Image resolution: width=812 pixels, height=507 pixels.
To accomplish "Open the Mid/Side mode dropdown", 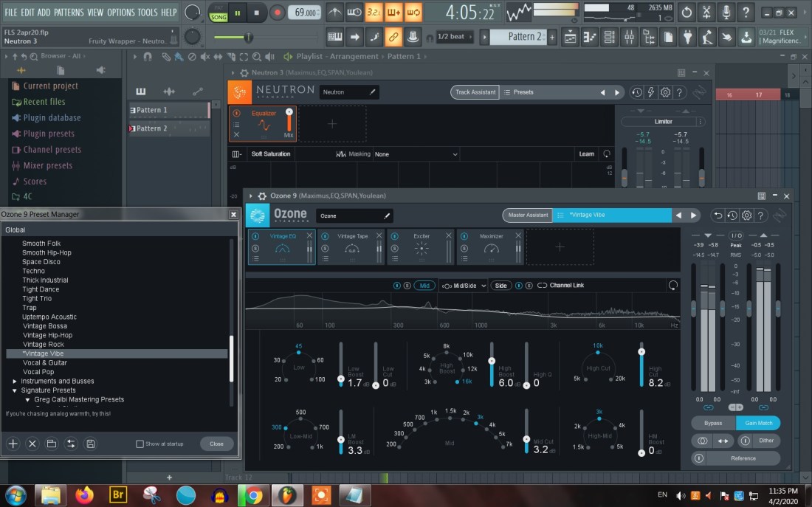I will click(x=464, y=286).
